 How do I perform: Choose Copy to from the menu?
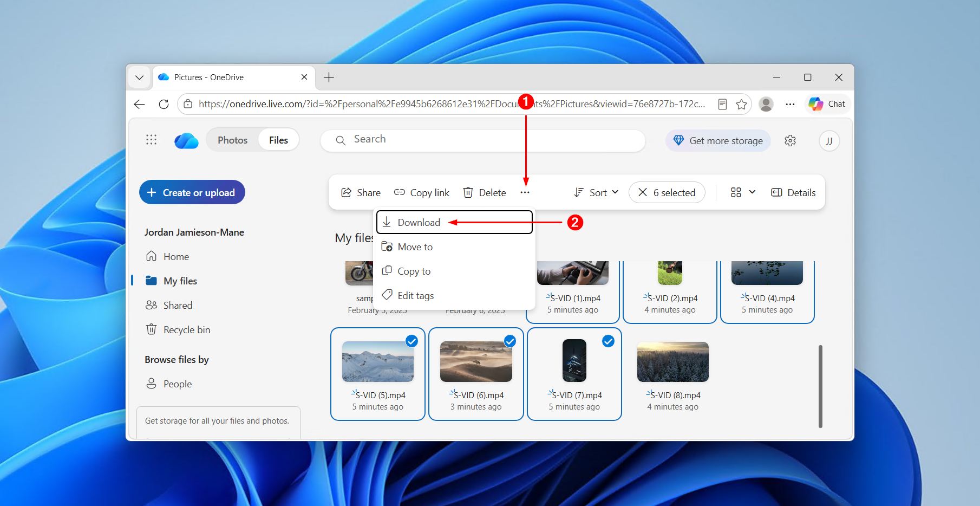(x=454, y=271)
